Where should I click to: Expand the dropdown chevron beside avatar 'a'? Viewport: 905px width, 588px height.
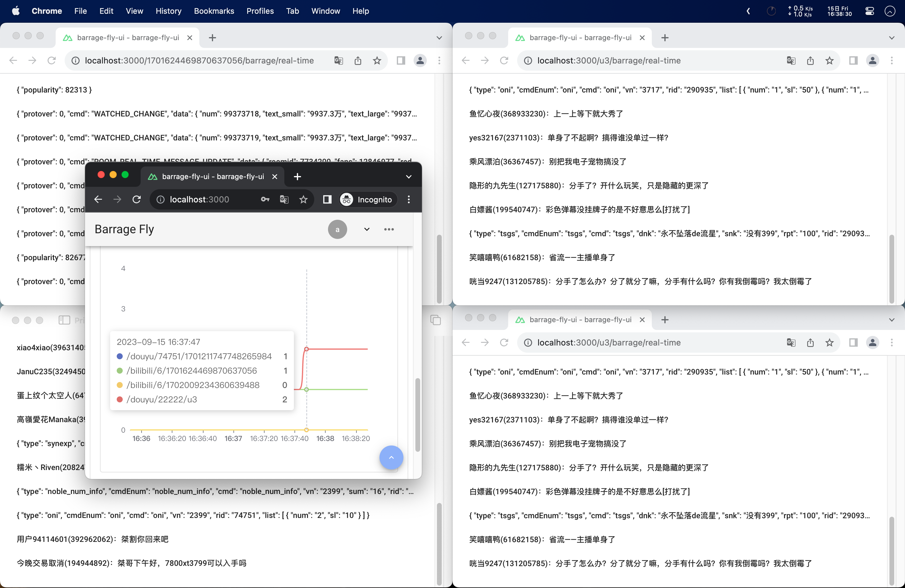pos(367,229)
